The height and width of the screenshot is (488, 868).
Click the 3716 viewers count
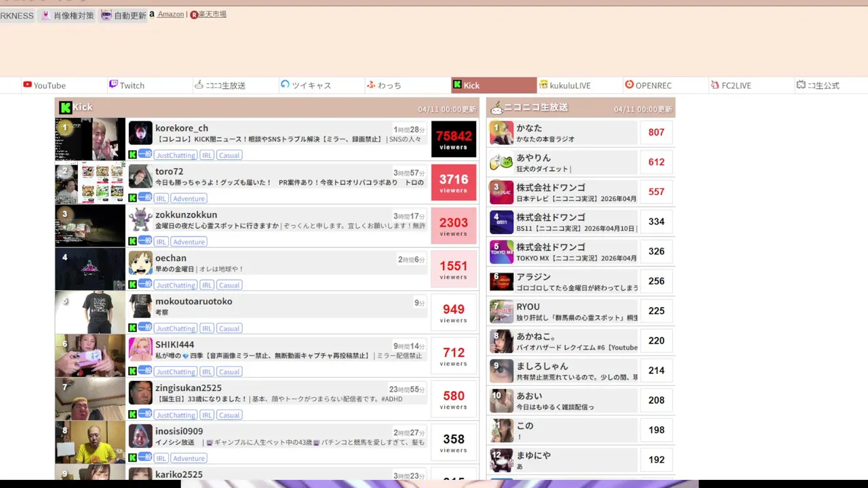click(454, 182)
